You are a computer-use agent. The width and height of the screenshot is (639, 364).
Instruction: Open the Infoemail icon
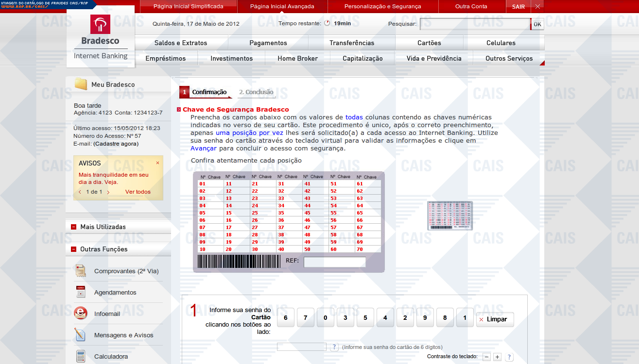(x=81, y=314)
